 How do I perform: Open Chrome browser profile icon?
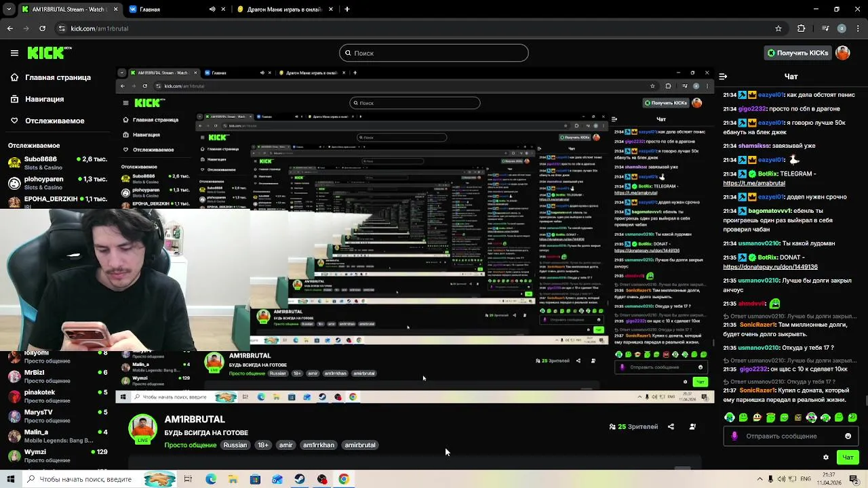(x=842, y=28)
